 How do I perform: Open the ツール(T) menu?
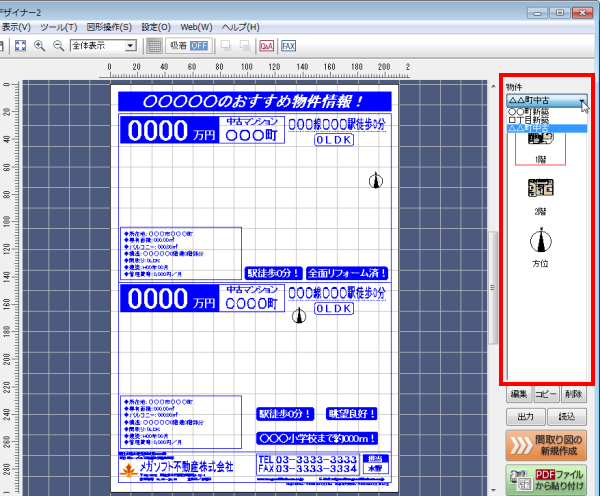click(58, 27)
